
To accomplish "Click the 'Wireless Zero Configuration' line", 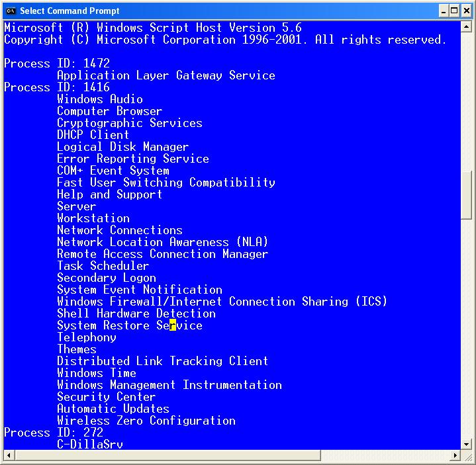I will coord(146,421).
